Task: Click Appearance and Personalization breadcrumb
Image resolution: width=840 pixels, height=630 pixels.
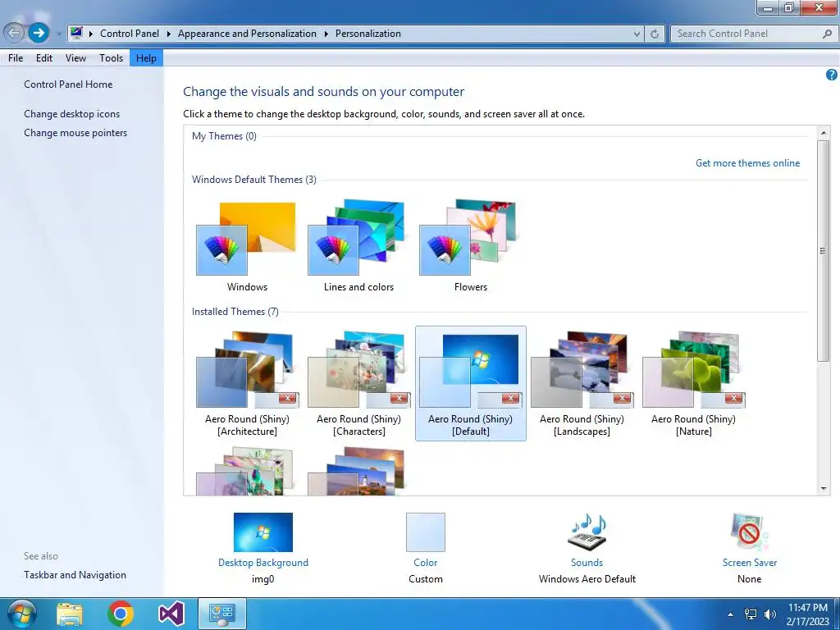Action: (247, 33)
